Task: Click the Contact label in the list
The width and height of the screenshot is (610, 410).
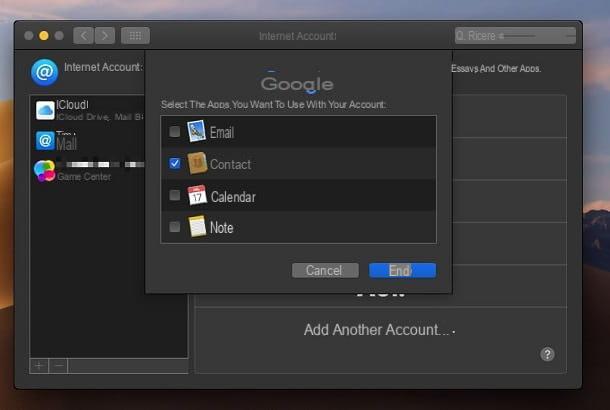Action: [230, 165]
